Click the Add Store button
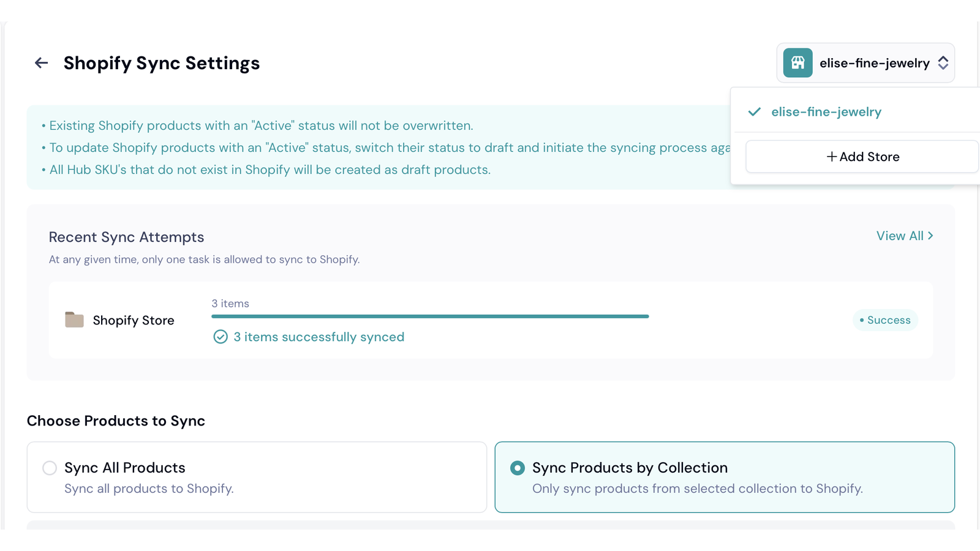 coord(862,157)
